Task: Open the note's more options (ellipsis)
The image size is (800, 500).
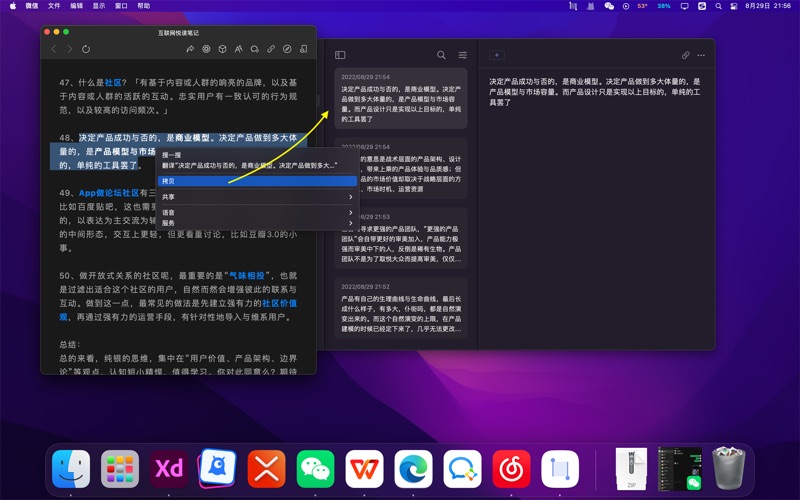Action: point(701,55)
